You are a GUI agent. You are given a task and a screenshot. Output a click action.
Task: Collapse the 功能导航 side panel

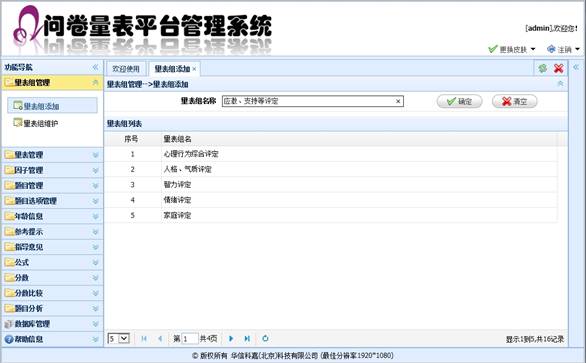pyautogui.click(x=95, y=67)
